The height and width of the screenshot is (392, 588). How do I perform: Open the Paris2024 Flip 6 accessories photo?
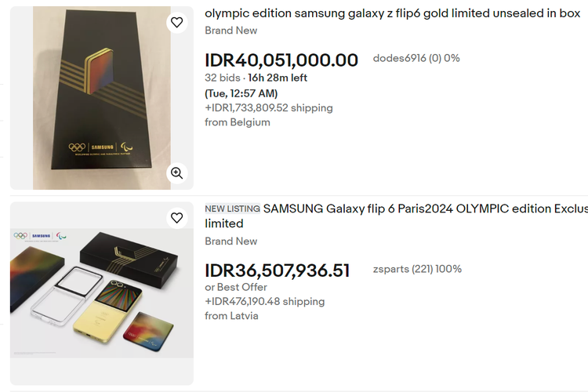click(102, 292)
